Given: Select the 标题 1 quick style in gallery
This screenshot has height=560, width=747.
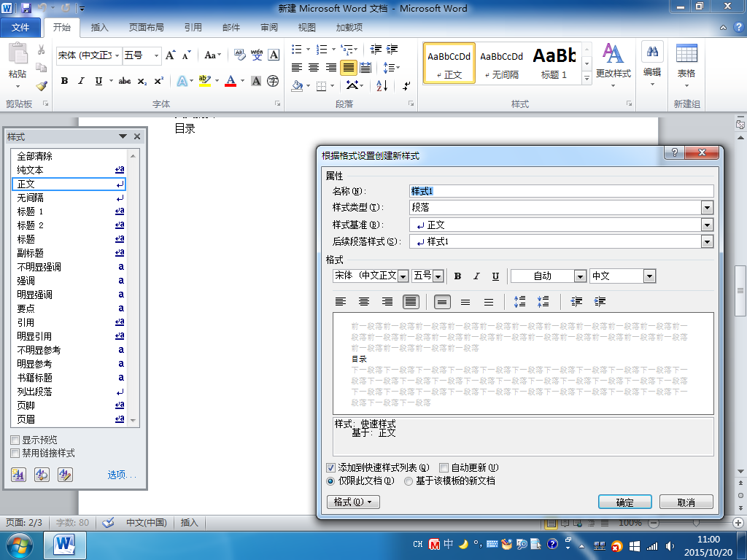Looking at the screenshot, I should point(554,63).
